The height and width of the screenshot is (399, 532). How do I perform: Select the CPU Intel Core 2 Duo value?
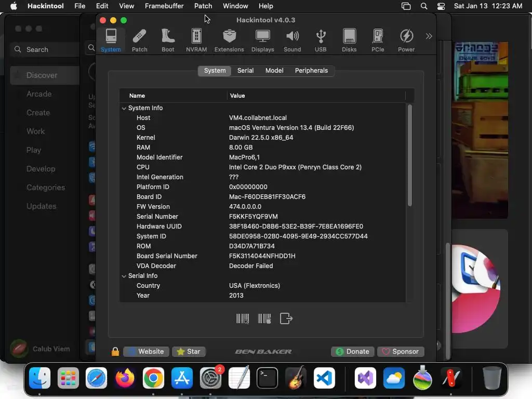[295, 167]
